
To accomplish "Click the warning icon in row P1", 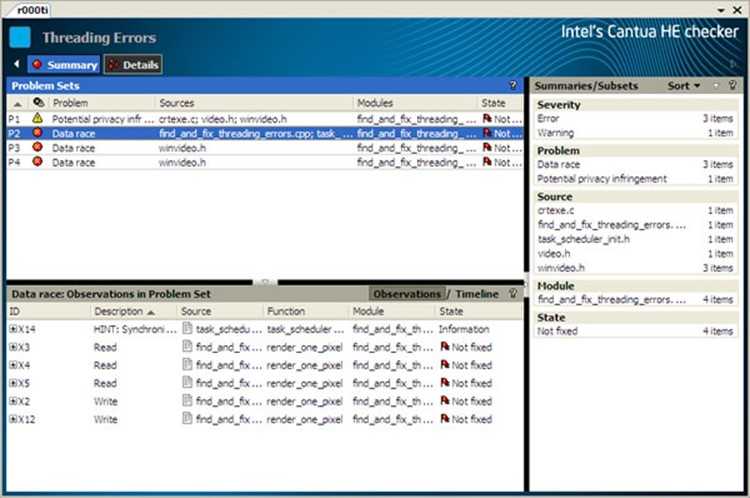I will coord(37,118).
